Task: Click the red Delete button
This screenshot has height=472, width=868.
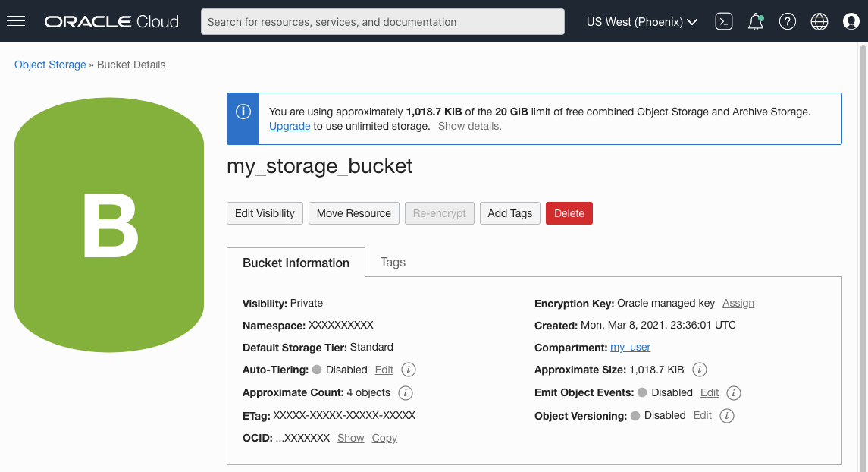Action: coord(569,213)
